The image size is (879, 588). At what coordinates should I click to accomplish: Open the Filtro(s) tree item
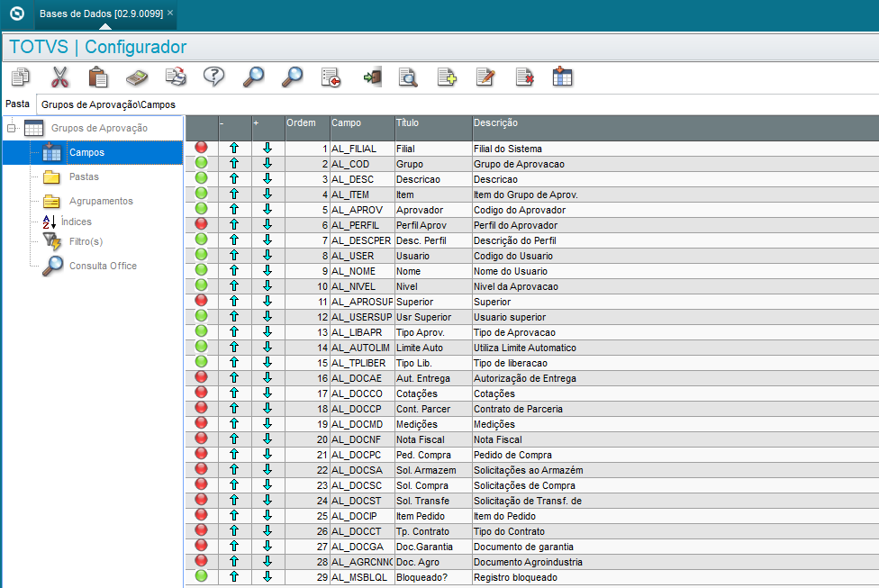[86, 241]
